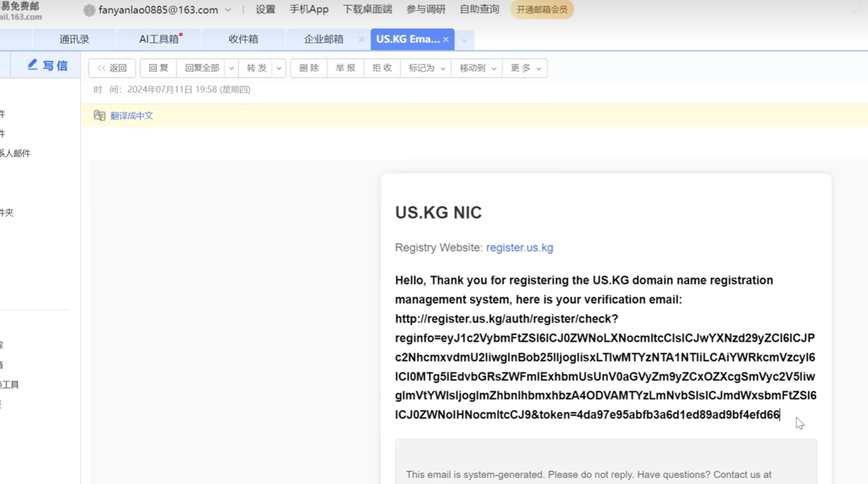The image size is (868, 484).
Task: Click the 写信 compose button
Action: (x=48, y=65)
